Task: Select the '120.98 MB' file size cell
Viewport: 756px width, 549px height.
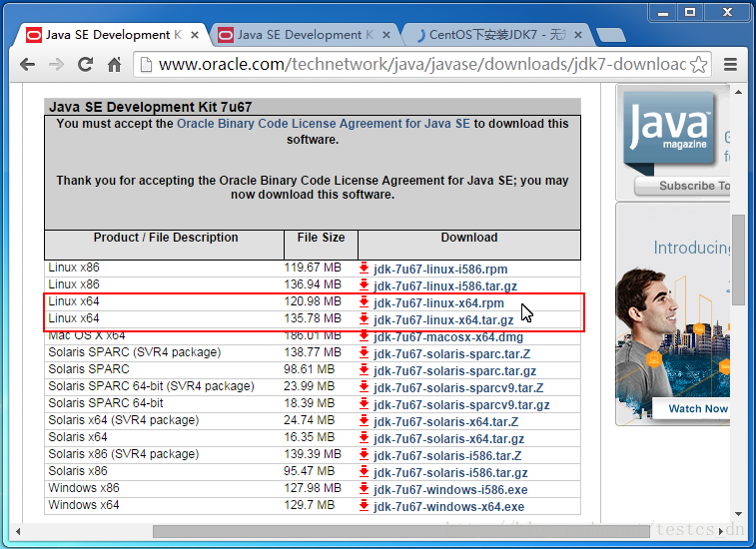Action: 313,301
